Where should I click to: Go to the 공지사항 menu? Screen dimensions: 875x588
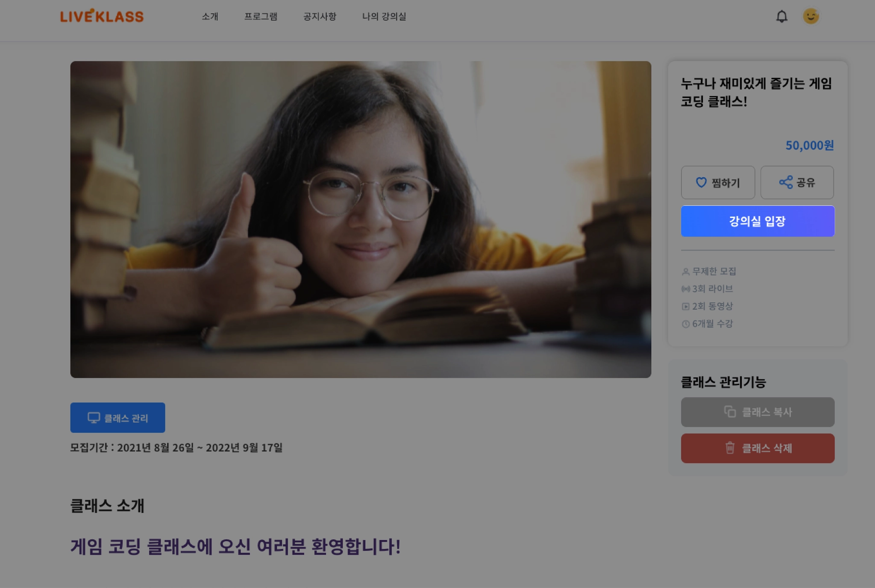320,17
